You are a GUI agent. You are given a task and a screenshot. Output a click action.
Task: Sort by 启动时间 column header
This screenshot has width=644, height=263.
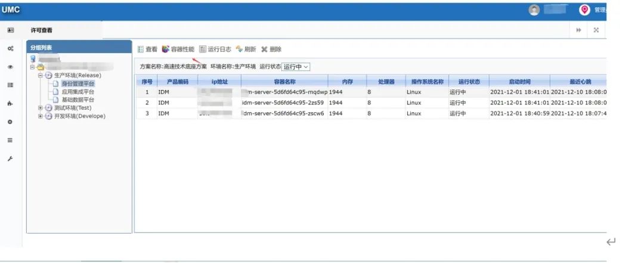tap(519, 82)
